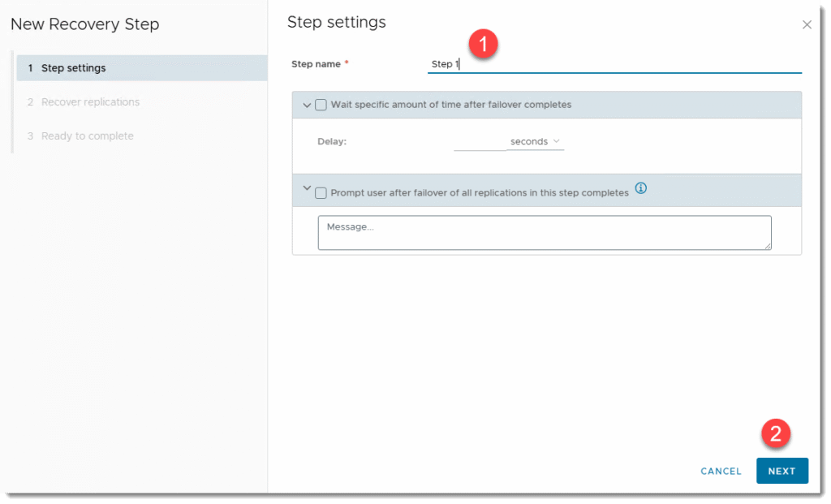Viewport: 831px width, 504px height.
Task: Collapse the Prompt user after failover section
Action: tap(306, 188)
